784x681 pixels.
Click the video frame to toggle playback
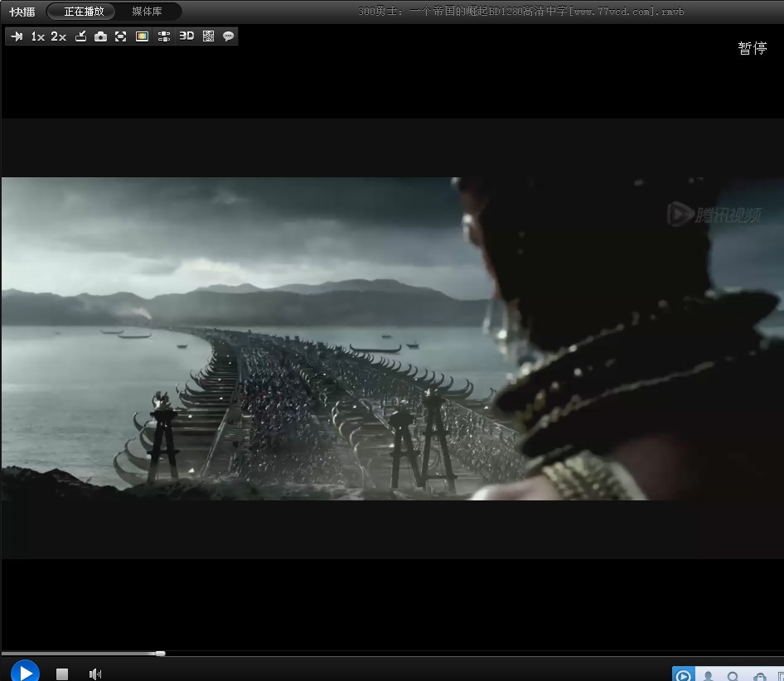pos(392,339)
